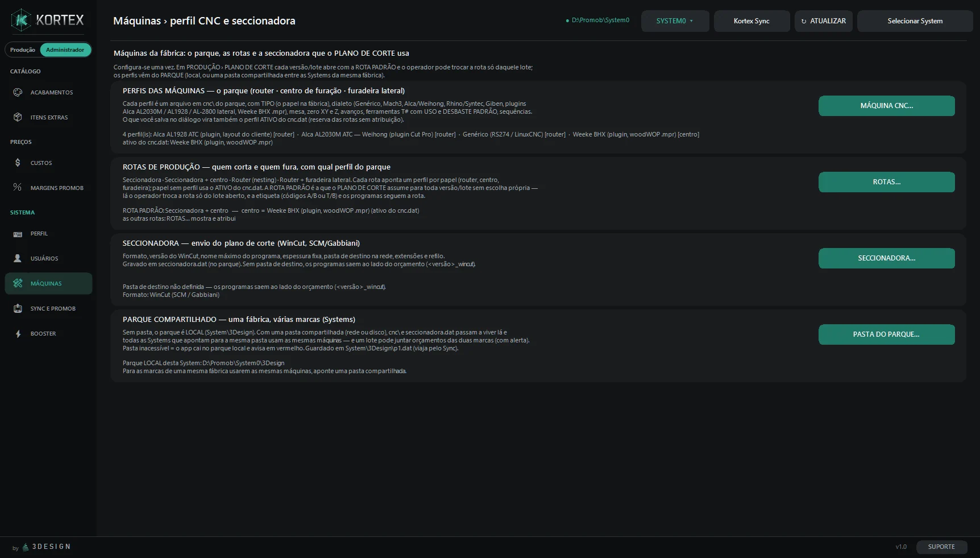Click the Booster lightning icon
980x558 pixels.
click(x=18, y=334)
